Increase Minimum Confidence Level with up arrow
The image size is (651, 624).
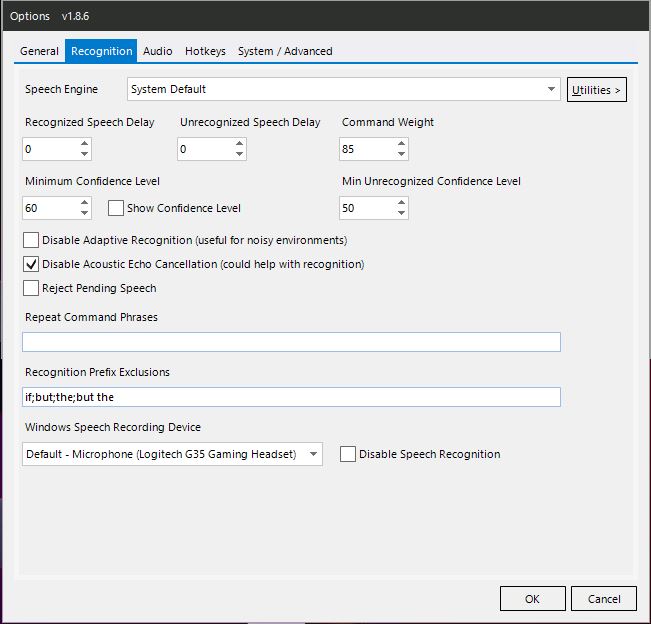[x=84, y=203]
